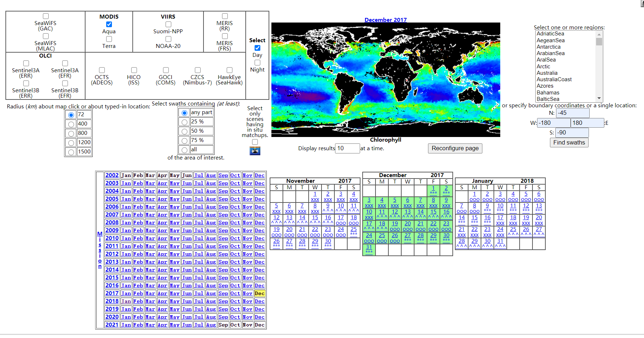The height and width of the screenshot is (338, 644).
Task: Tick the CZCS (Nimbus-7) checkbox
Action: 198,70
